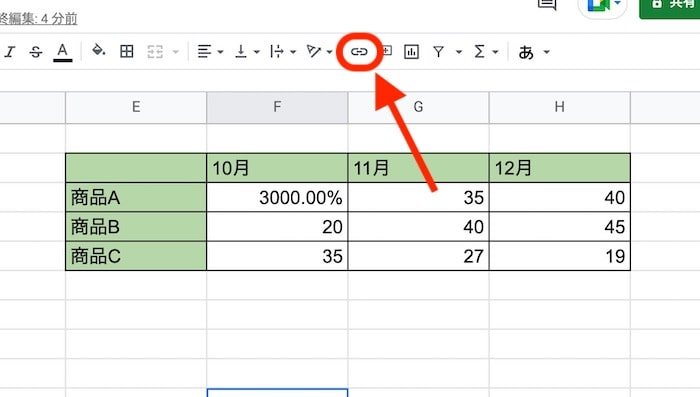The height and width of the screenshot is (397, 700).
Task: Select the 12月 header cell
Action: click(559, 168)
